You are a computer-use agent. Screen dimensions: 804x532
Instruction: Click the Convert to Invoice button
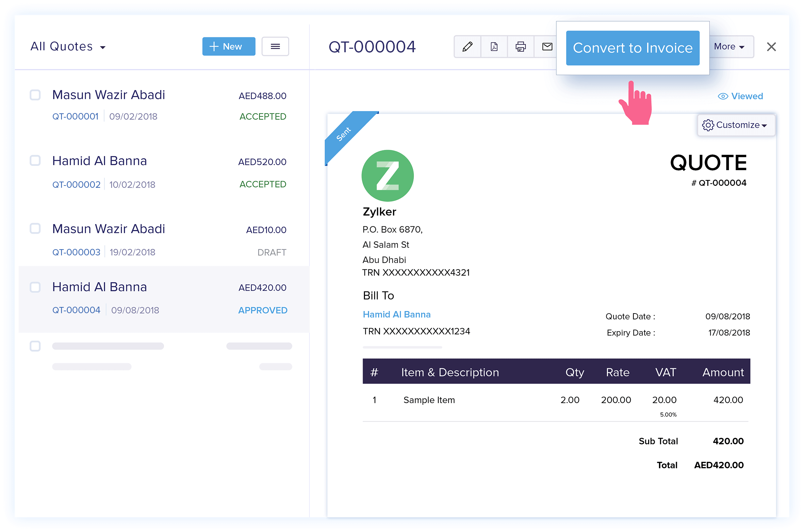632,48
